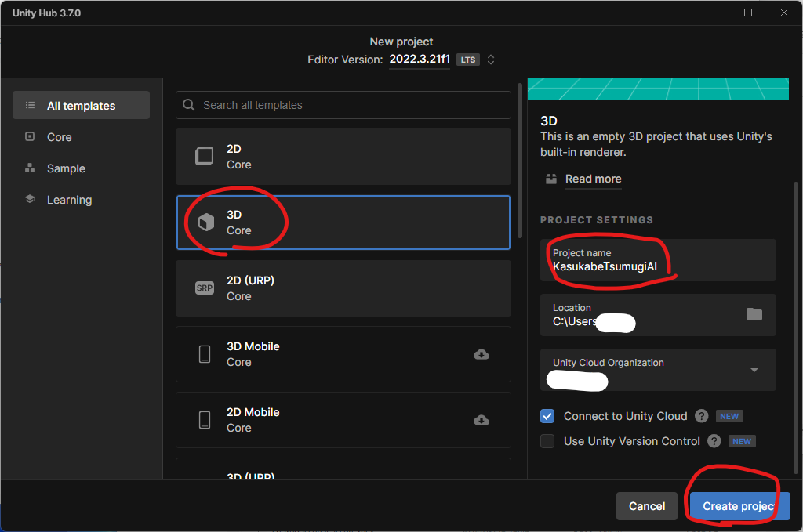Select Core templates category
Screen dimensions: 803x532
tap(81, 137)
